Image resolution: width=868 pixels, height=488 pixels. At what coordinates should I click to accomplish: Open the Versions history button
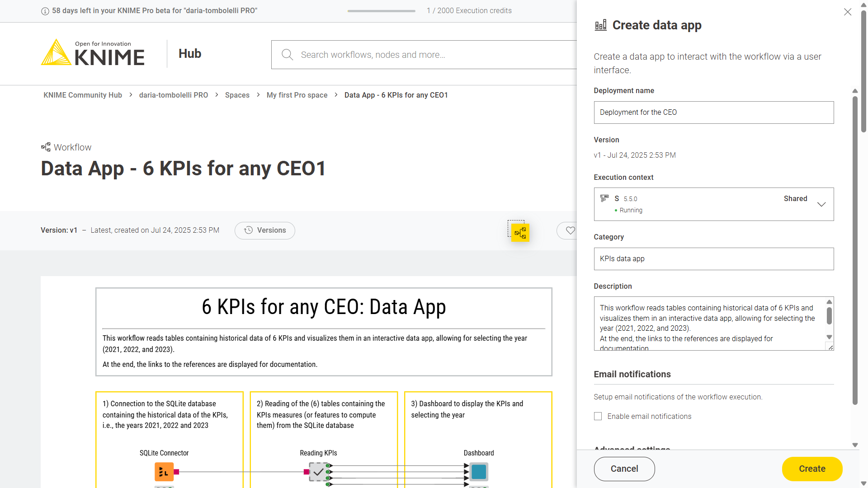point(265,230)
